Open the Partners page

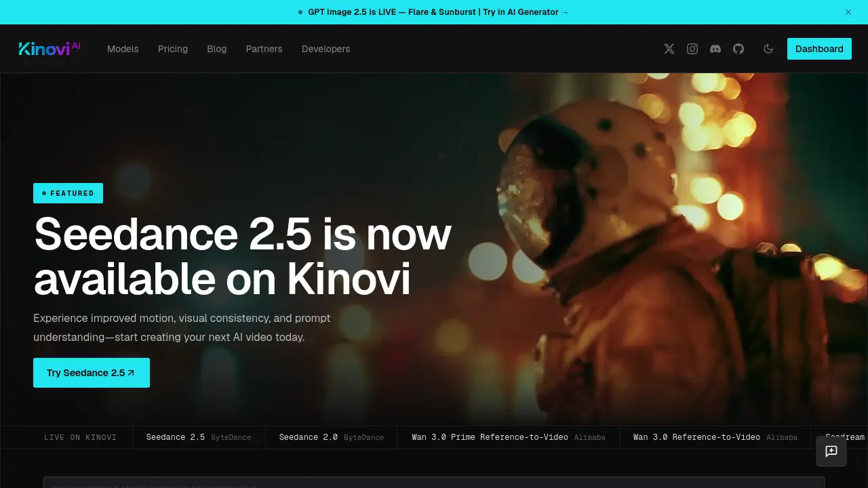coord(264,49)
